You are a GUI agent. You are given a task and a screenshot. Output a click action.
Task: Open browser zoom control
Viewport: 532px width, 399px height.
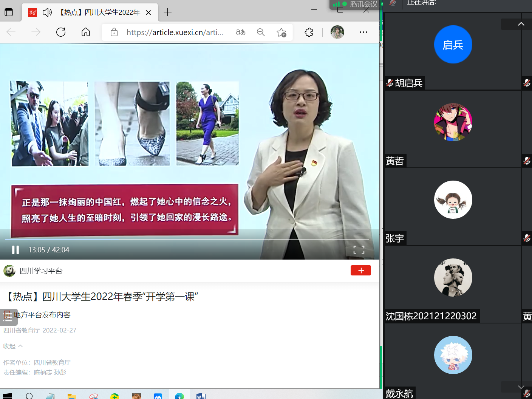point(261,32)
